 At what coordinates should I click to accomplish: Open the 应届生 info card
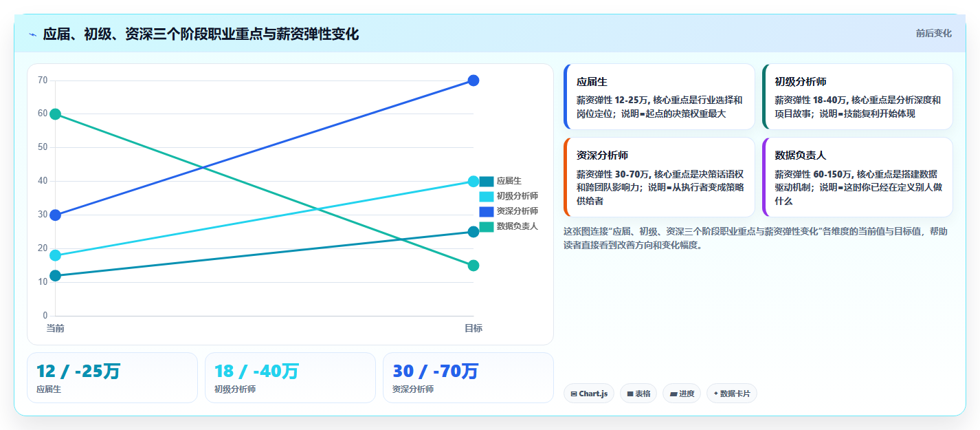point(659,97)
